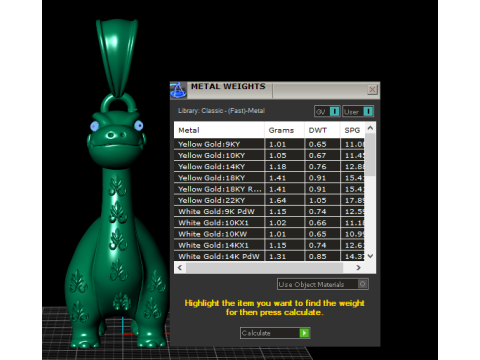Click the 0.85 DWT value
Viewport: 480px width, 360px height.
coord(317,256)
